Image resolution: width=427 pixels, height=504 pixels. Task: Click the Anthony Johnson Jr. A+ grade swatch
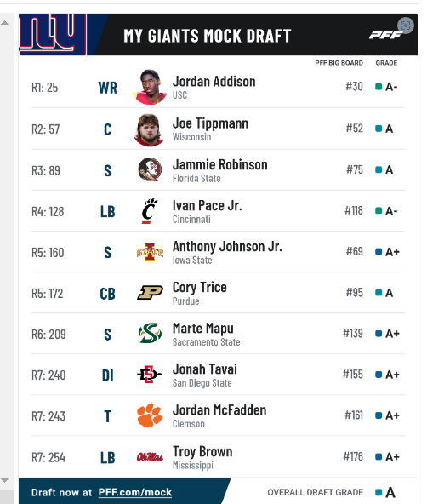coord(379,252)
